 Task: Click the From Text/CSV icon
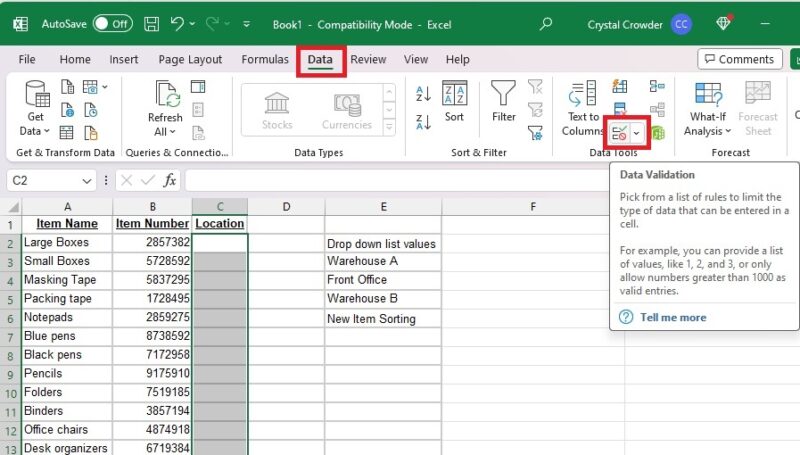(67, 87)
